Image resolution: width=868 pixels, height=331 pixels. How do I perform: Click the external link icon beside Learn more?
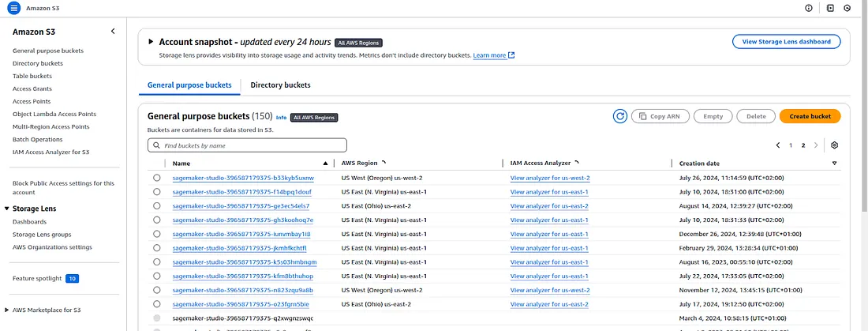click(x=511, y=55)
